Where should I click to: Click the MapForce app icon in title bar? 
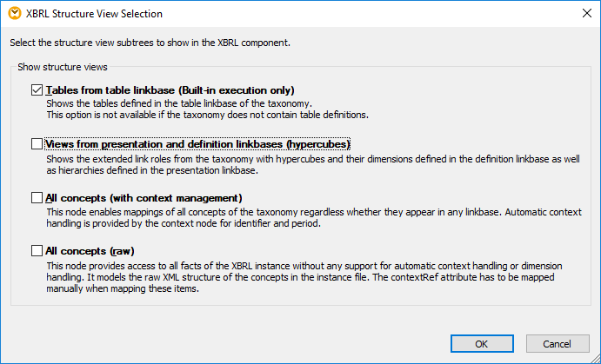point(11,14)
